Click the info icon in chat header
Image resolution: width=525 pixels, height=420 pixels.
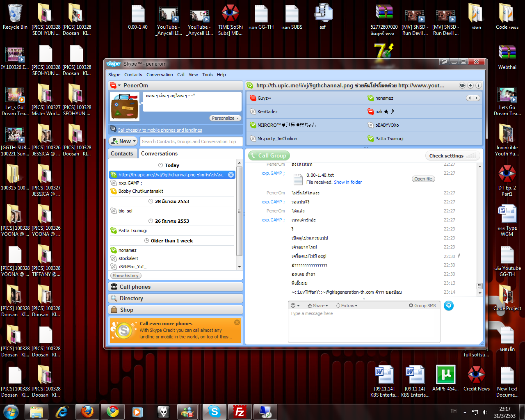478,85
